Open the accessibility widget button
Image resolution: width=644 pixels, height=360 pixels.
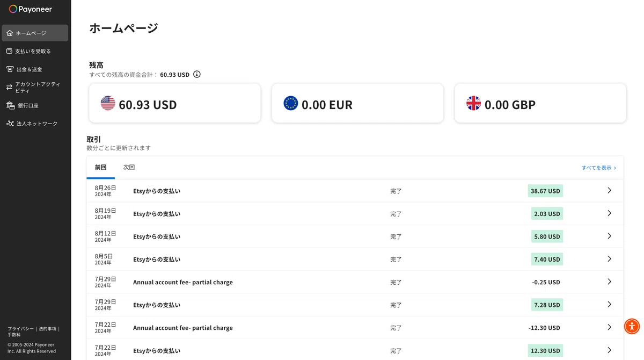coord(632,326)
